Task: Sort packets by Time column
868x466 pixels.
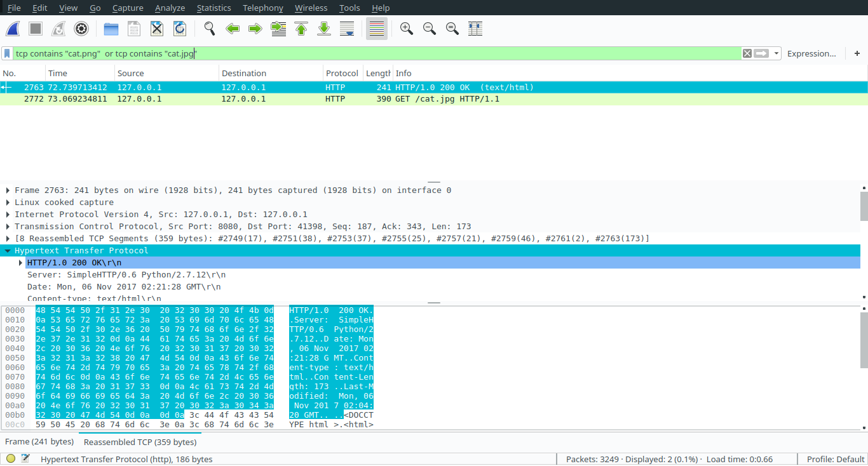Action: point(80,73)
